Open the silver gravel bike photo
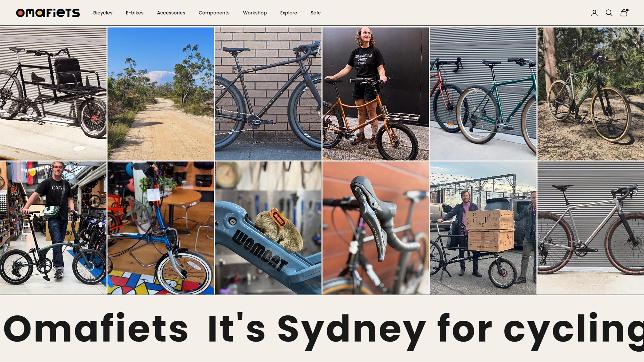The image size is (644, 362). [591, 228]
